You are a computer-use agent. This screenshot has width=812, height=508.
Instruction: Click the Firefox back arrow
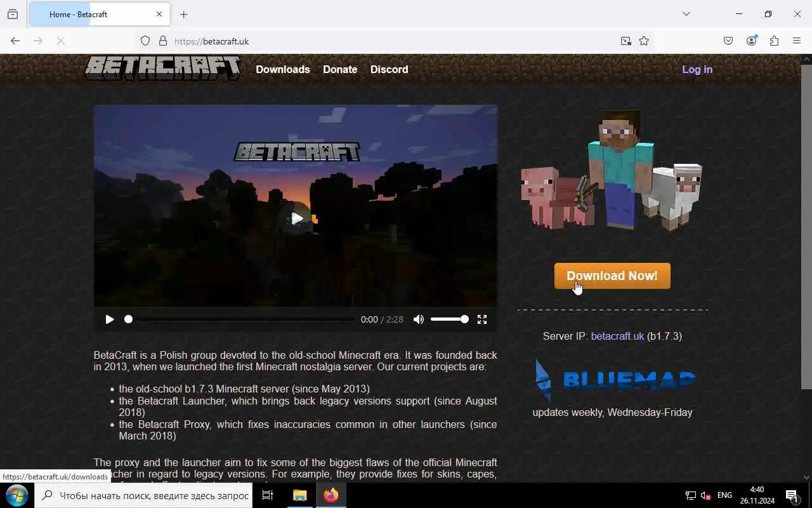pos(15,41)
